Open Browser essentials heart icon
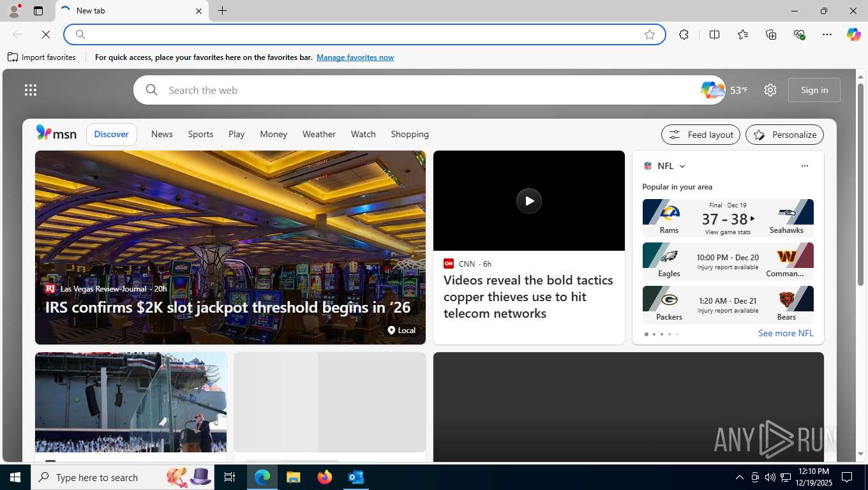 point(799,34)
